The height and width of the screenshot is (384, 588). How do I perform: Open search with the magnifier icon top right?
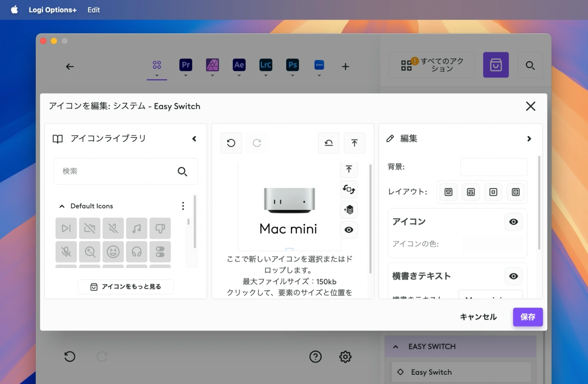click(x=530, y=65)
